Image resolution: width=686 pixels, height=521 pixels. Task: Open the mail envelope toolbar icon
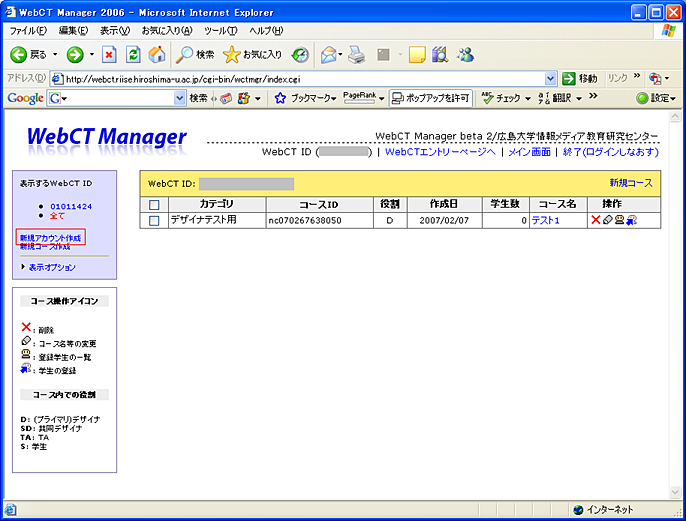click(x=328, y=55)
